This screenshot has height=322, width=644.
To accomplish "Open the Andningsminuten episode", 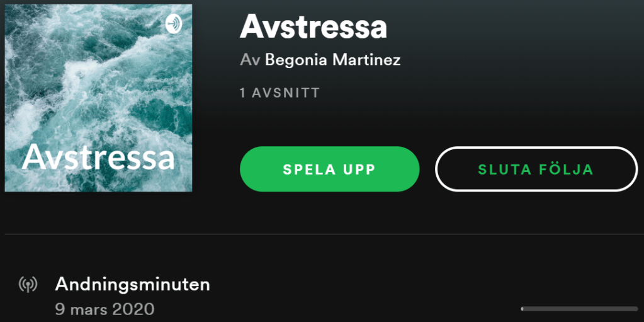I will pyautogui.click(x=133, y=284).
